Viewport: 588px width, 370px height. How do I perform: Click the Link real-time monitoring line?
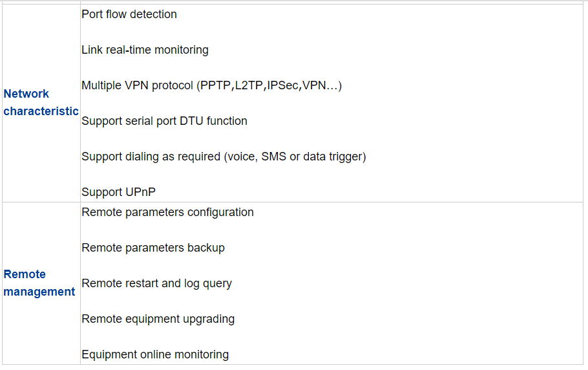tap(145, 50)
